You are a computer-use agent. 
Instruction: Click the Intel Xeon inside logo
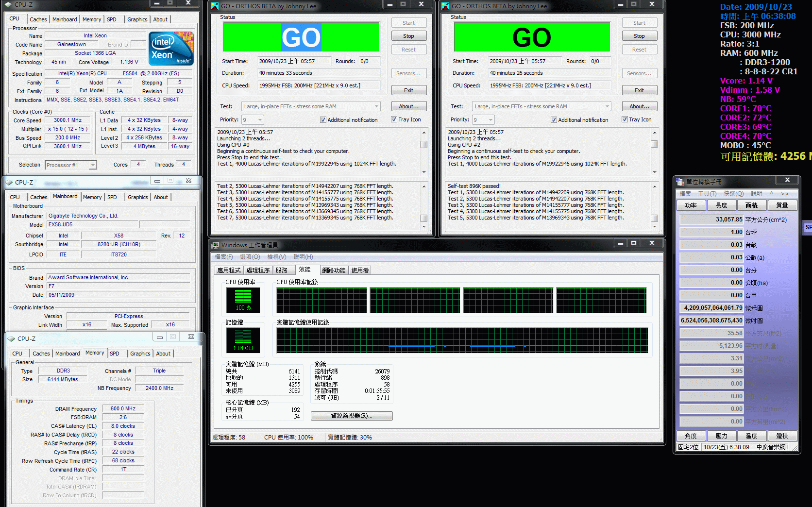(171, 49)
